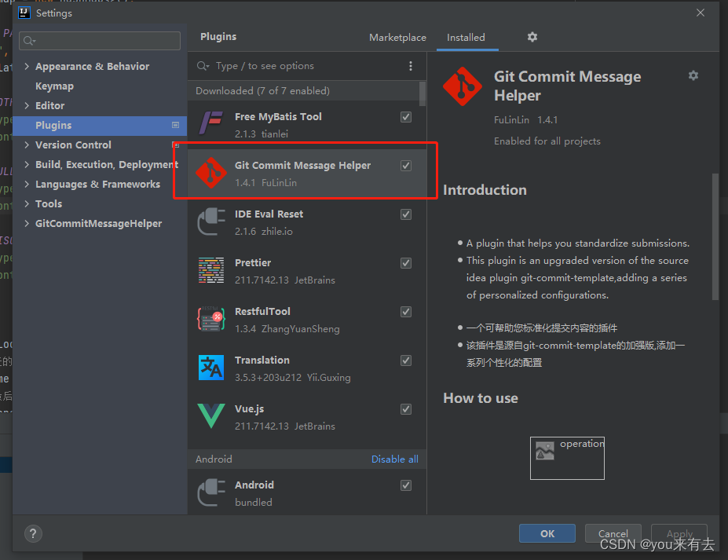The image size is (728, 560).
Task: Uncheck the Vue.js plugin checkbox
Action: coord(406,409)
